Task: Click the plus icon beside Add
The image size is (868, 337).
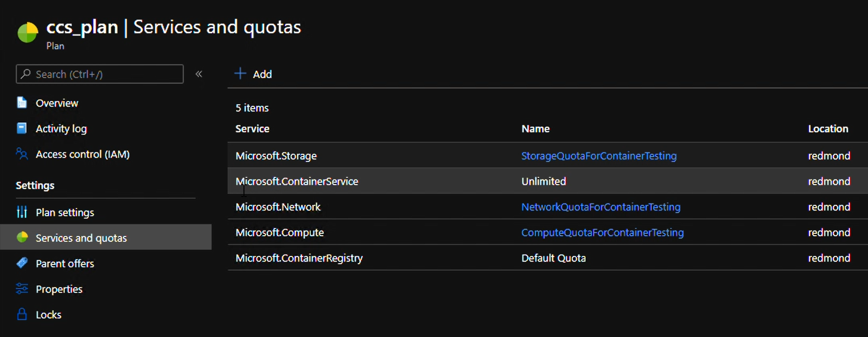Action: (x=240, y=74)
